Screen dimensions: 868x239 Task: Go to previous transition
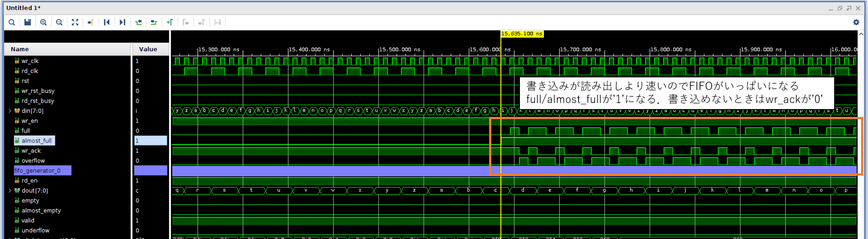(138, 22)
